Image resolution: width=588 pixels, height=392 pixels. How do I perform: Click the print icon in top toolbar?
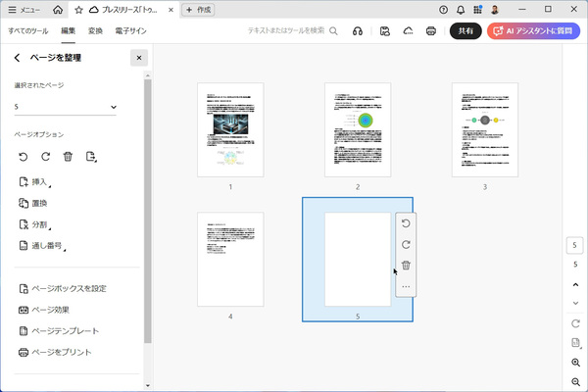coord(431,30)
